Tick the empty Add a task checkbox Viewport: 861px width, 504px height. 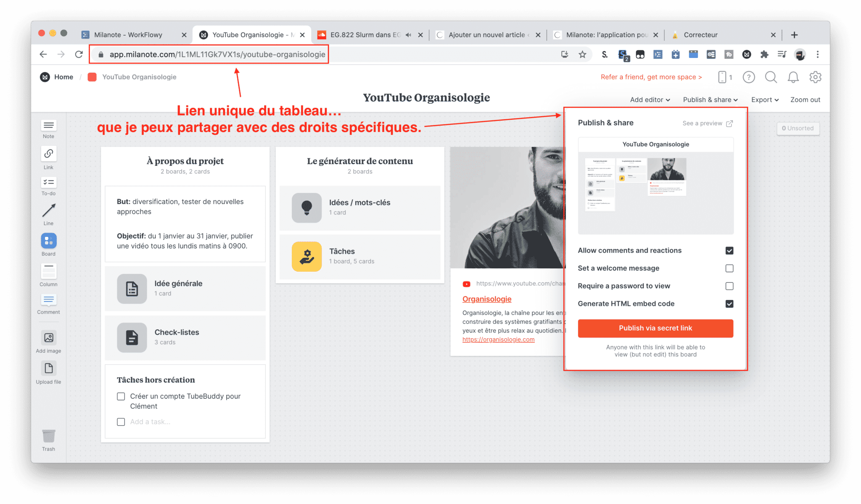tap(121, 422)
